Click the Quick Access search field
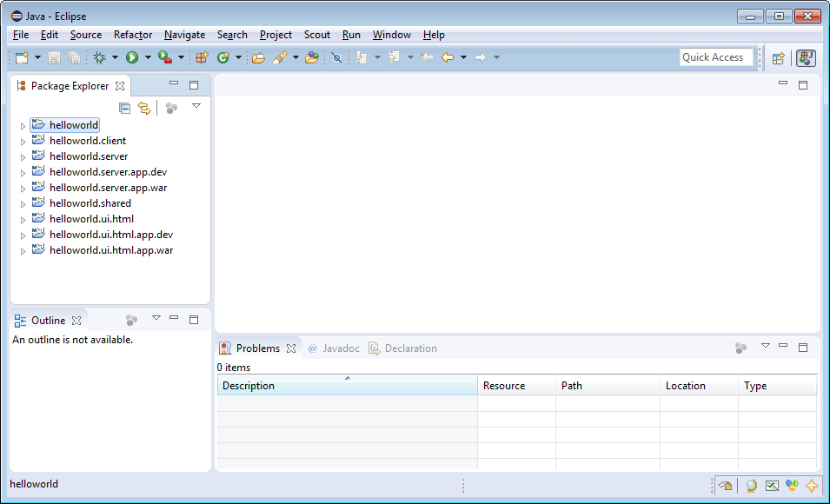830x504 pixels. [x=716, y=57]
